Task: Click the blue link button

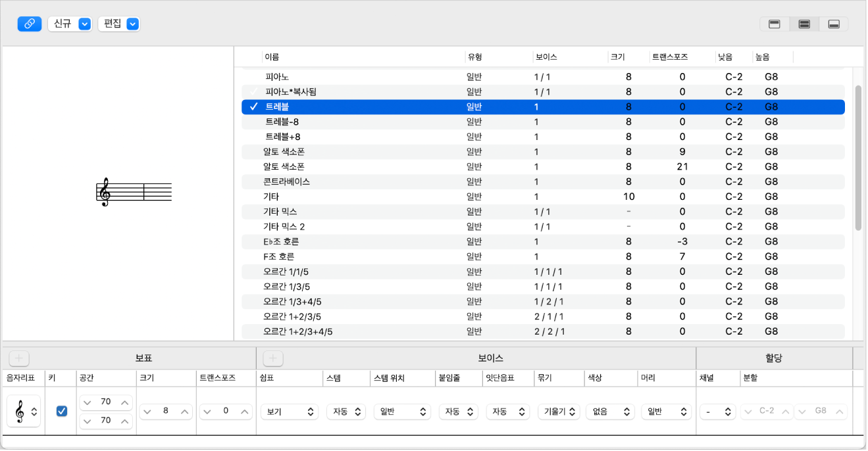Action: click(x=29, y=24)
